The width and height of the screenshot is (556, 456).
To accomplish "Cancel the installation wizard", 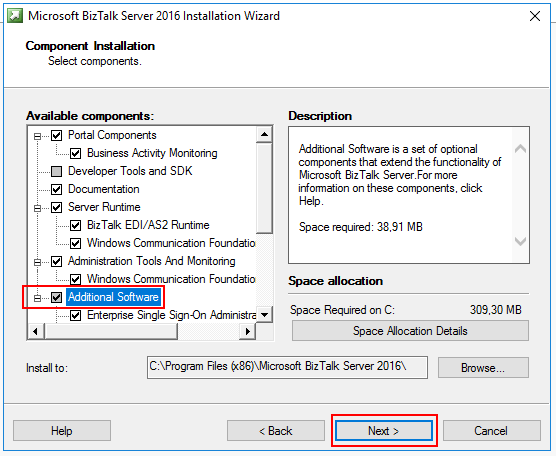I will pos(491,431).
